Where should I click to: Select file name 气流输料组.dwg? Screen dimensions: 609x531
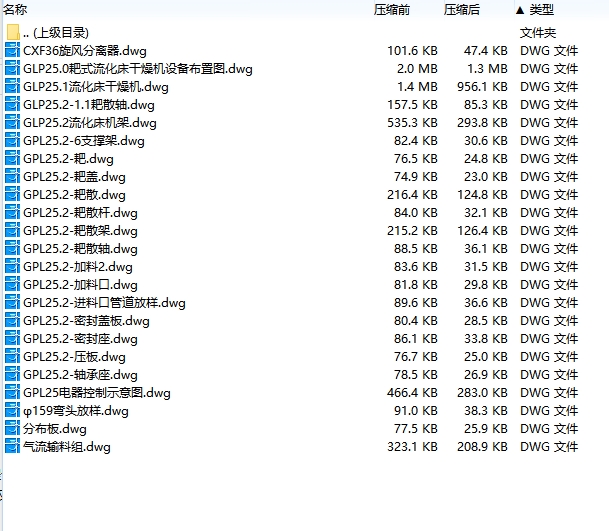click(67, 447)
